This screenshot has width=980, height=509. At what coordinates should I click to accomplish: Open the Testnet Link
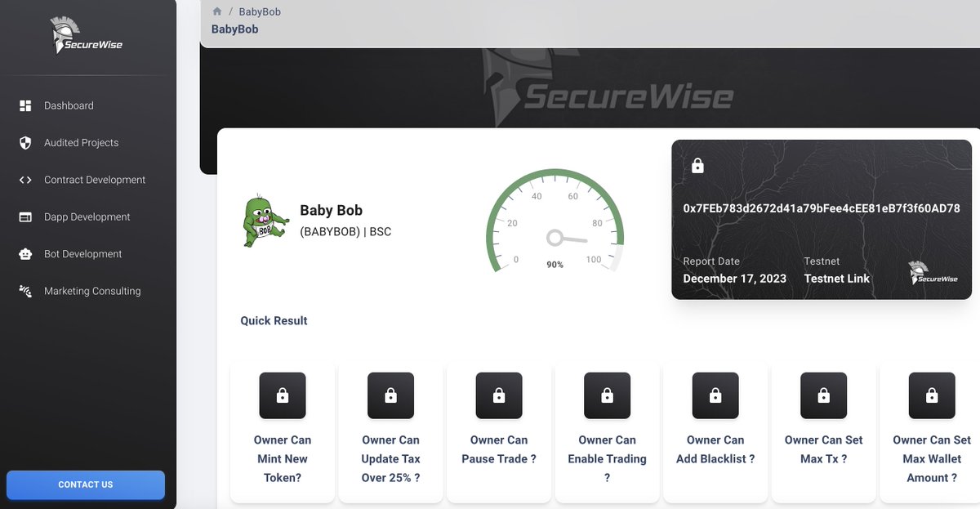pos(837,279)
